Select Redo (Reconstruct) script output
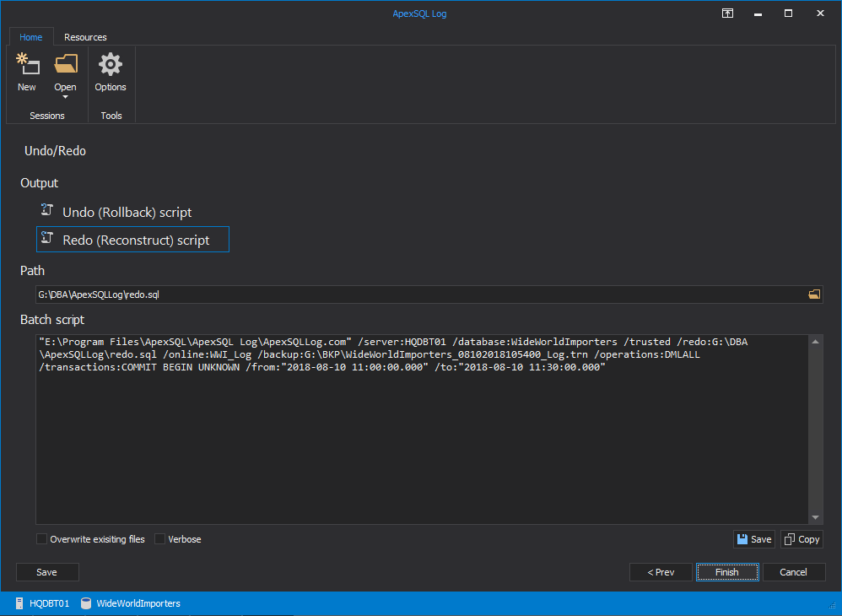Image resolution: width=842 pixels, height=616 pixels. click(x=132, y=240)
